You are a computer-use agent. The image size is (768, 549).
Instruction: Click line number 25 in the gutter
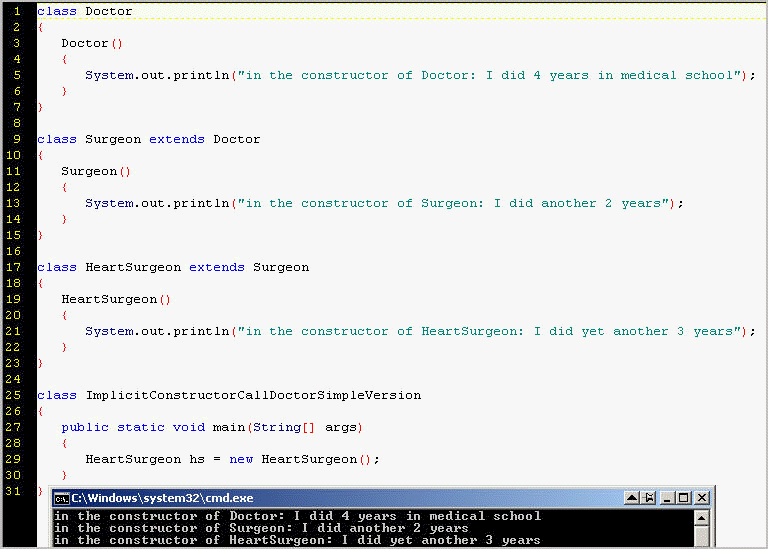tap(13, 395)
